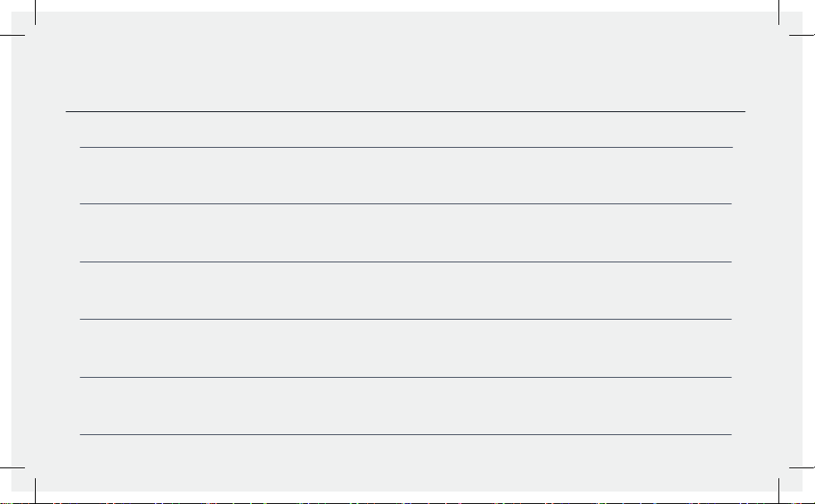Click the bottom-right vertical crop mark
The image size is (815, 504).
click(x=778, y=491)
